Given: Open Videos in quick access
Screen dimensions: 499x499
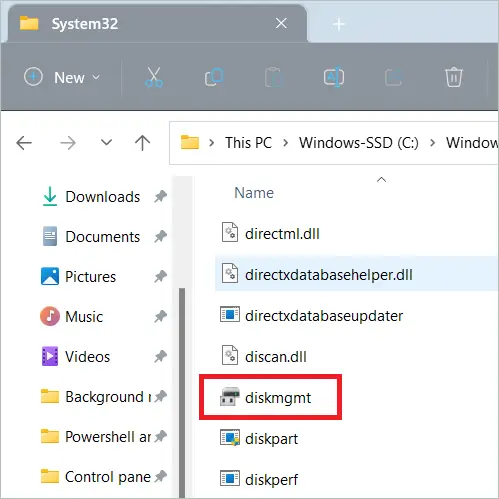Looking at the screenshot, I should click(76, 356).
